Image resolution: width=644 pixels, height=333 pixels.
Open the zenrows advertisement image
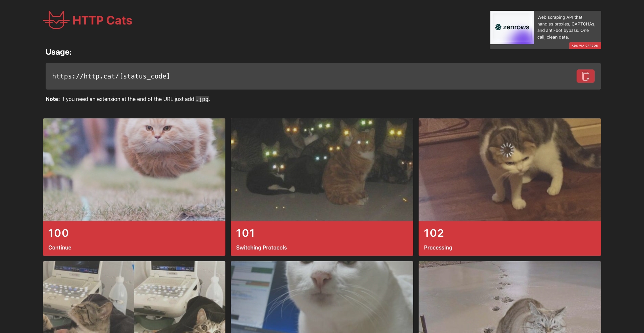pyautogui.click(x=512, y=28)
